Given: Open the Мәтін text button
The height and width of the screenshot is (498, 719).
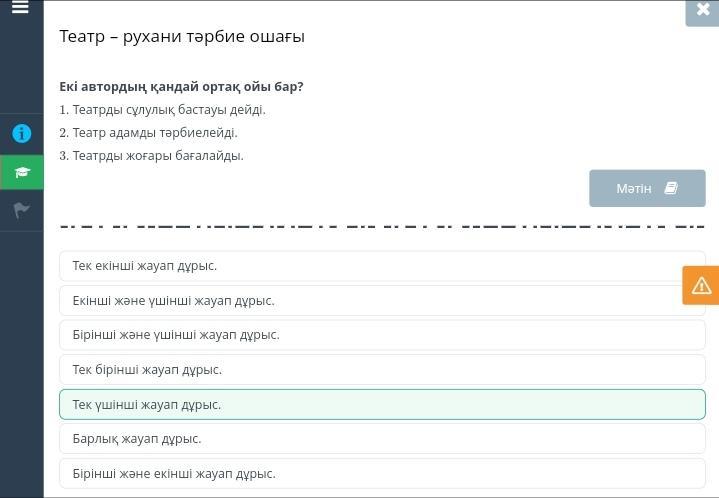Looking at the screenshot, I should (634, 188).
